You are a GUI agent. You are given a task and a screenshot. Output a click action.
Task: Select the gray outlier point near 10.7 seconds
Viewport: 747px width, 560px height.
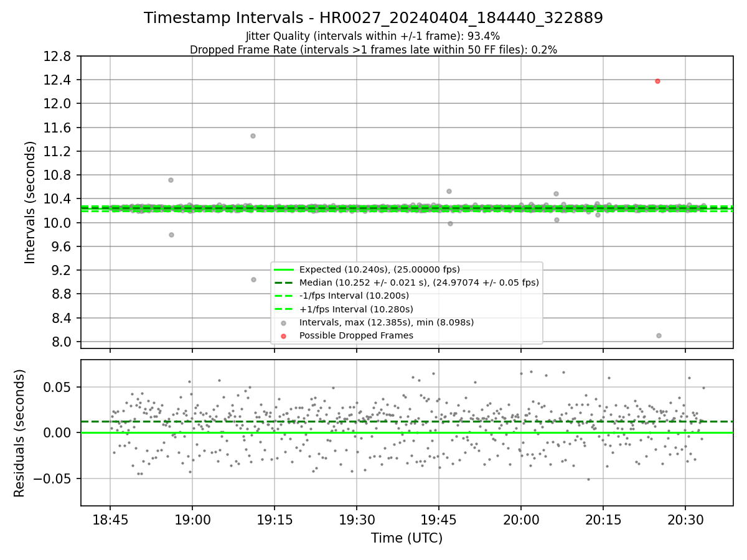(171, 180)
